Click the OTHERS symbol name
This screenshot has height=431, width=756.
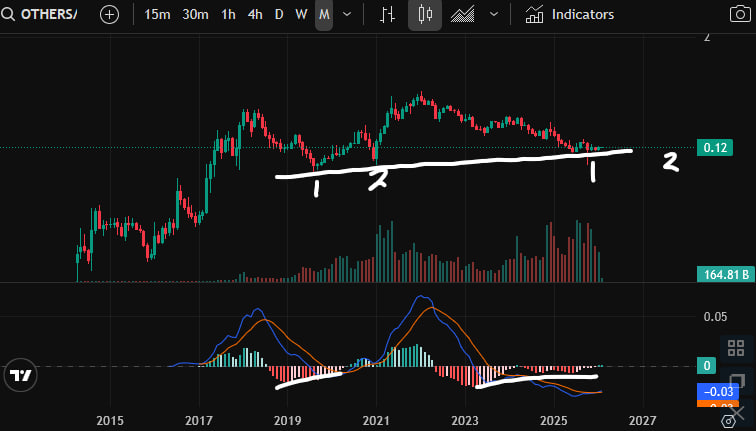[x=49, y=14]
